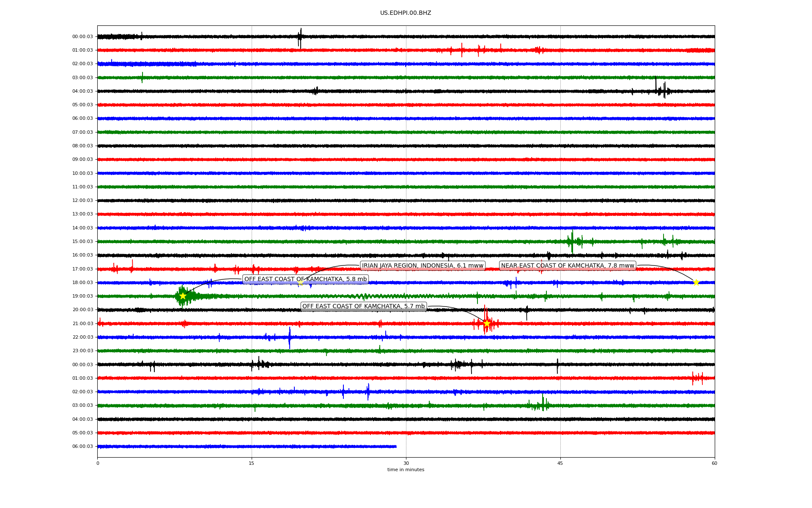Click the plot title US.EDHPI.00.BHZ

[x=406, y=13]
